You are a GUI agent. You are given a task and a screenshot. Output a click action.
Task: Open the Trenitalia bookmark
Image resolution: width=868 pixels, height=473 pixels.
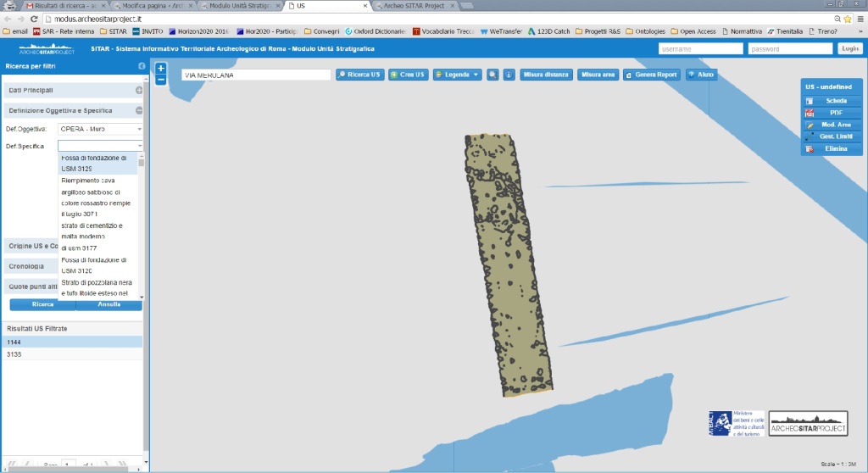click(x=785, y=31)
